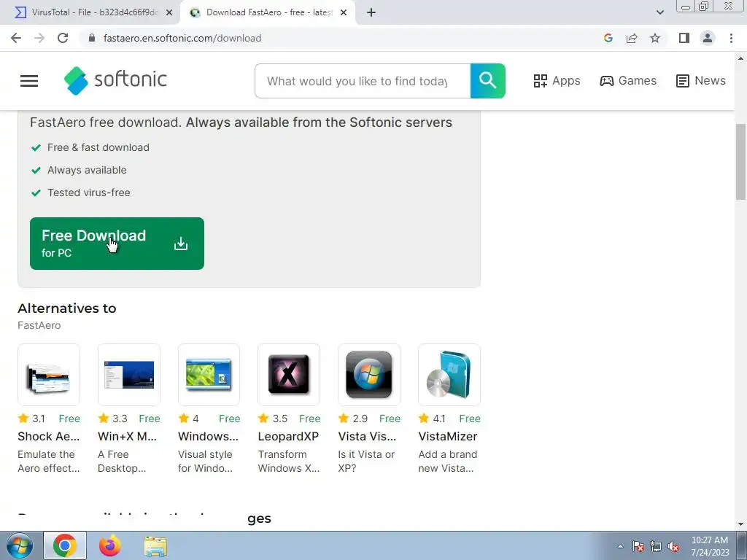Click the search magnifier button
The width and height of the screenshot is (747, 560).
[488, 81]
